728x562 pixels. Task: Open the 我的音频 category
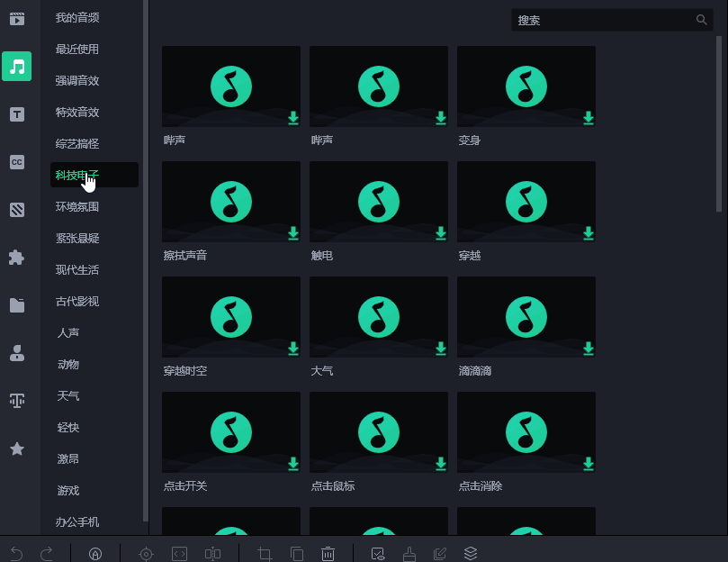[77, 18]
